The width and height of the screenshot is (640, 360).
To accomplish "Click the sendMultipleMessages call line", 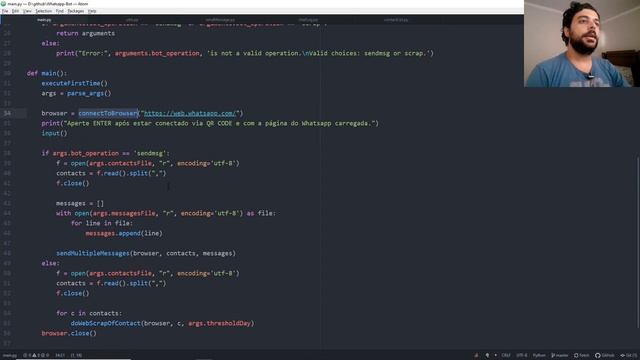I will 146,253.
